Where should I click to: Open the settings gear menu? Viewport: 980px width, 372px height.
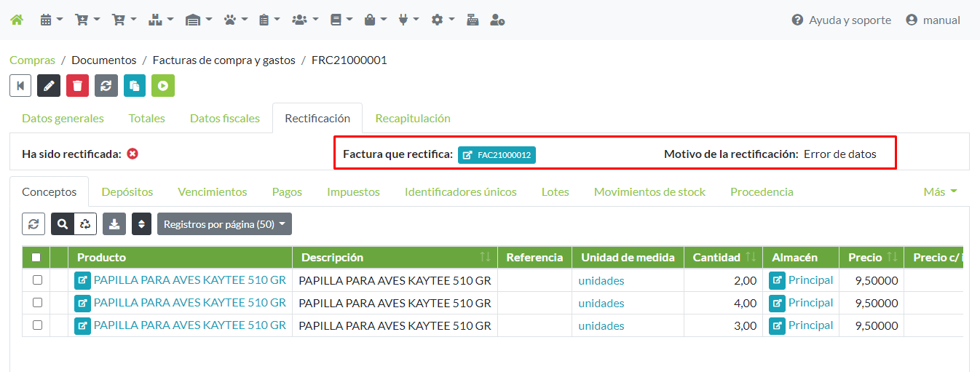(x=443, y=20)
